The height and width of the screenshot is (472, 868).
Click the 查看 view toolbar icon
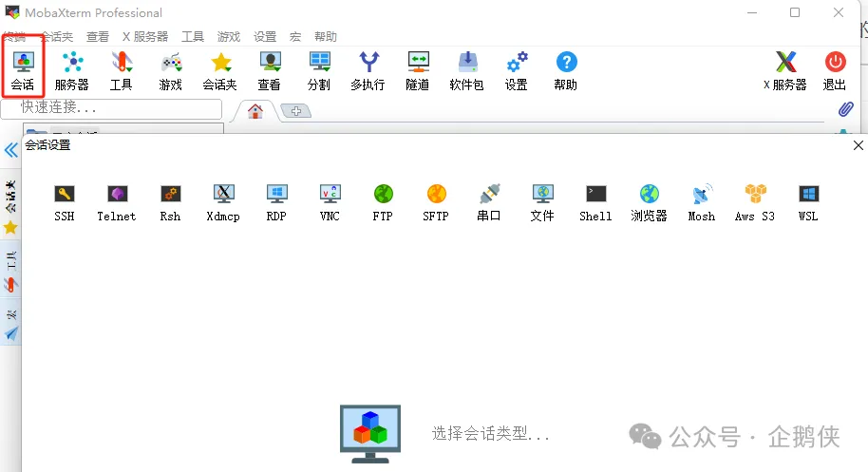(x=269, y=70)
